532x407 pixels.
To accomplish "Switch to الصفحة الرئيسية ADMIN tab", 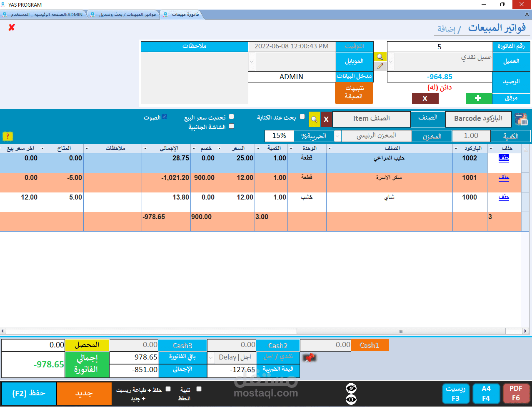I will tap(43, 14).
